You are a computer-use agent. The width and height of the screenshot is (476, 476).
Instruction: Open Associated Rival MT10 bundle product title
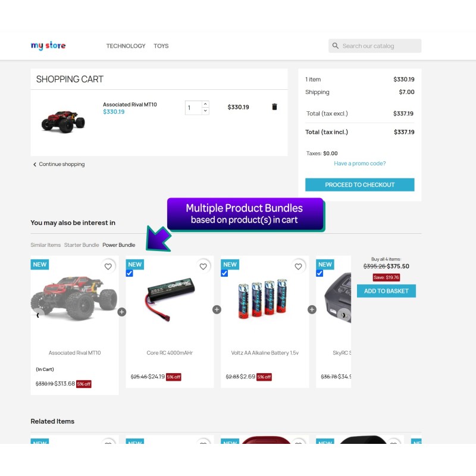(x=75, y=353)
